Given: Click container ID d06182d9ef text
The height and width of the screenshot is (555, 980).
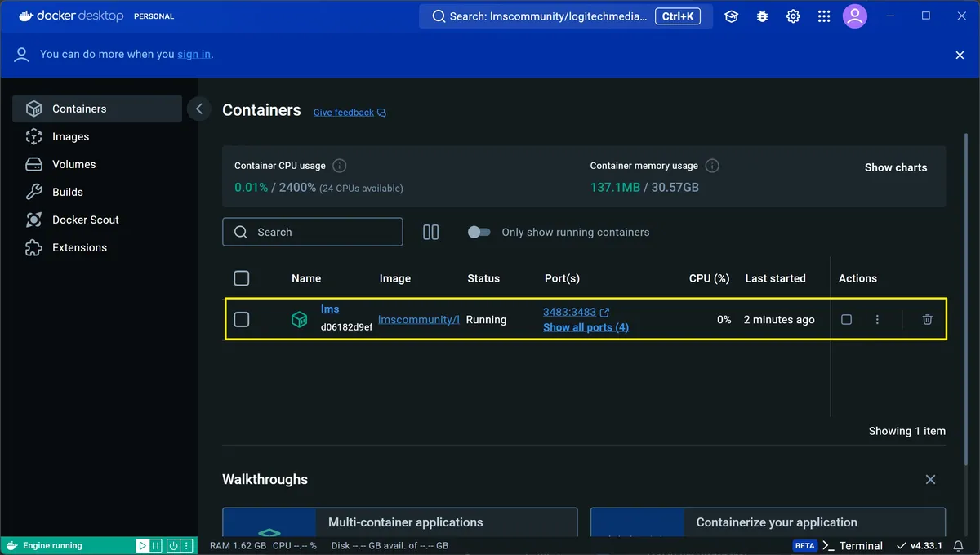Looking at the screenshot, I should pyautogui.click(x=346, y=326).
